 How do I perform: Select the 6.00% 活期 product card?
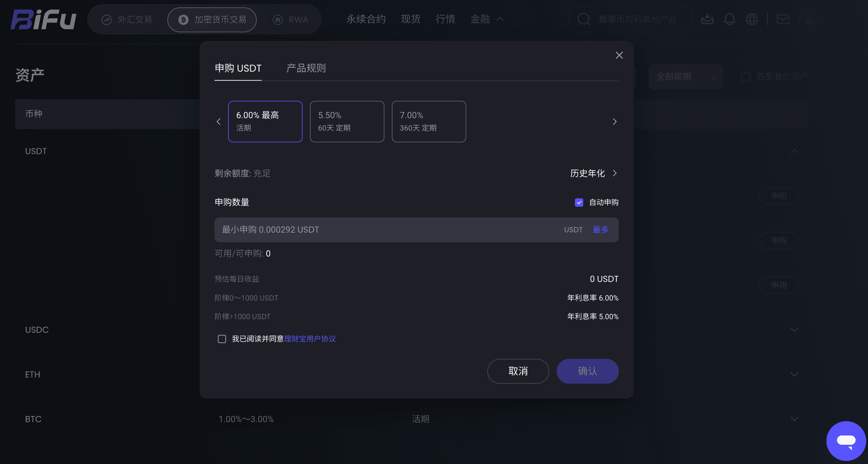[265, 122]
